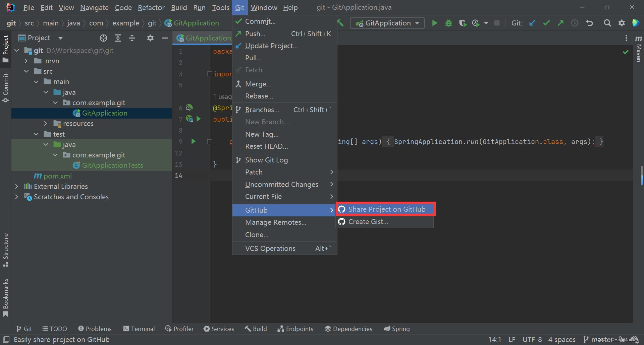Expand External Libraries node
This screenshot has width=644, height=345.
[16, 187]
